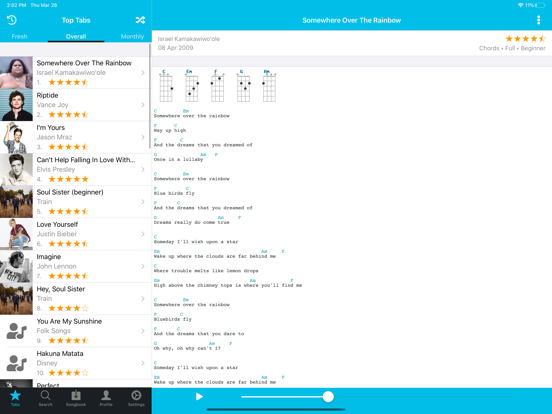Open the Search magnifier tab

[x=45, y=398]
